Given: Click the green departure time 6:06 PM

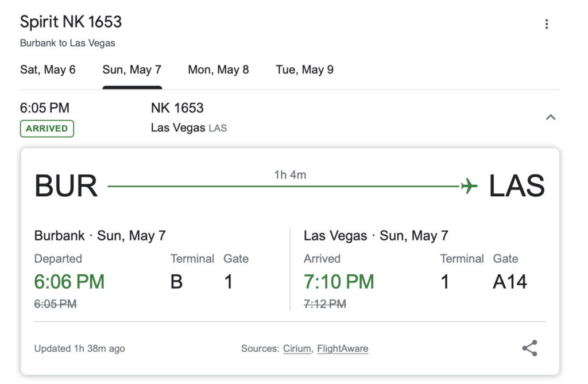Looking at the screenshot, I should pos(69,281).
